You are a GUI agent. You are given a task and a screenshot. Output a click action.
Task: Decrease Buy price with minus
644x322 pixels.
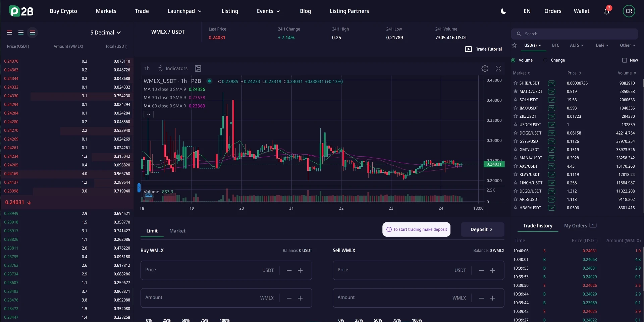[x=289, y=270]
